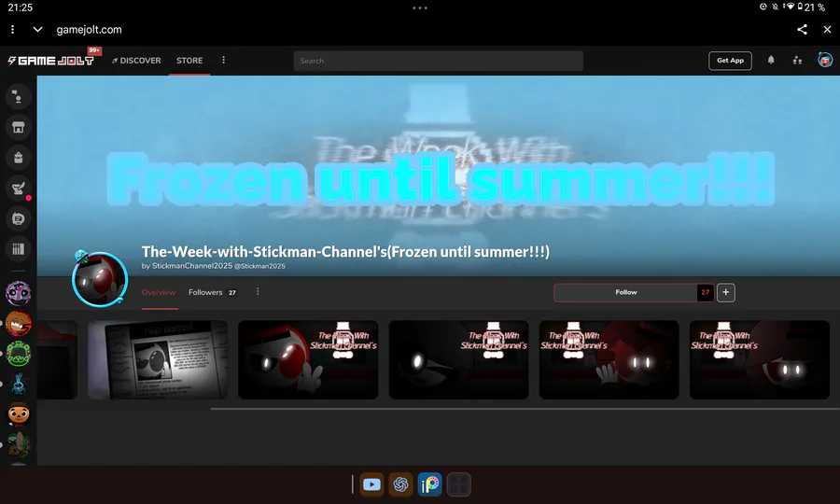Open the green pig community in the sidebar
840x504 pixels.
pyautogui.click(x=19, y=354)
